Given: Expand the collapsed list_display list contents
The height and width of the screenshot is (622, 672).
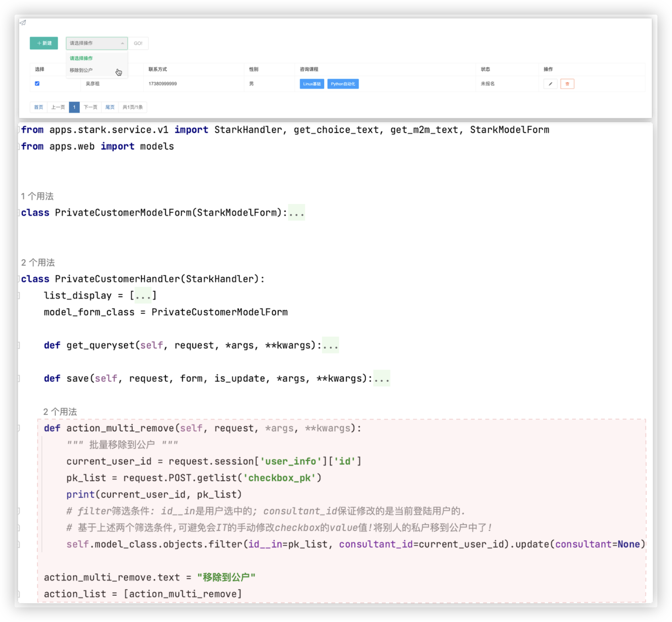Looking at the screenshot, I should pos(143,296).
